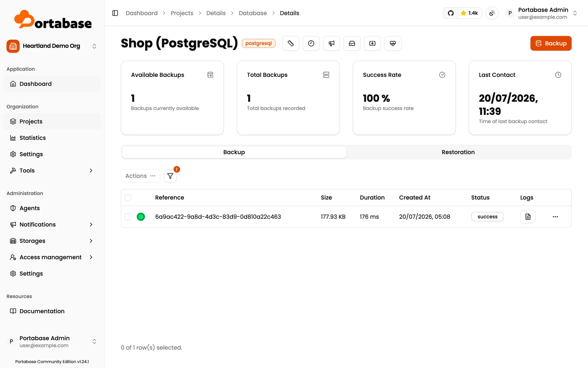
Task: Open the health heartbeat icon
Action: 393,43
